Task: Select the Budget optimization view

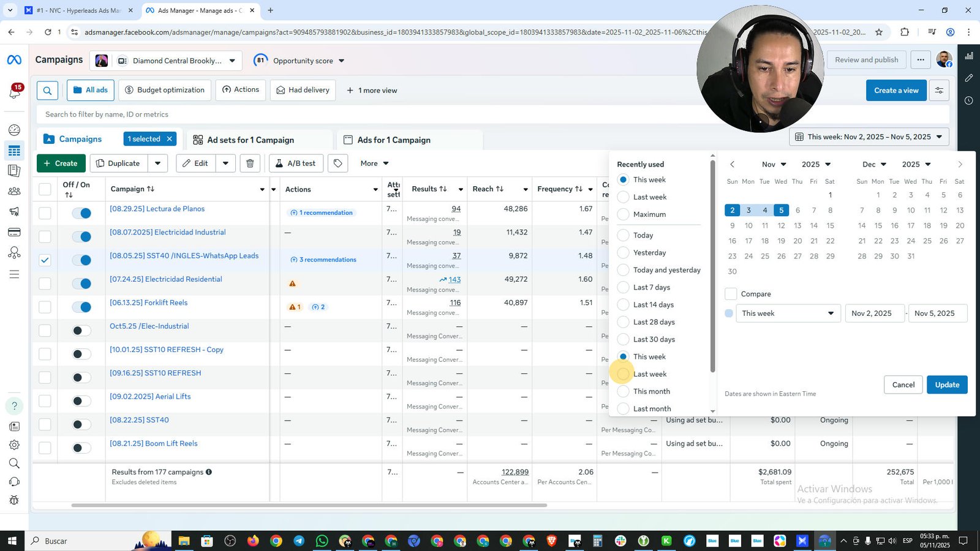Action: point(165,90)
